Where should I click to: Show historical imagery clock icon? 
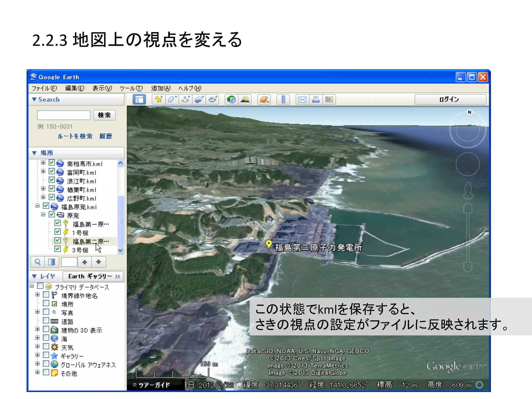click(x=231, y=99)
